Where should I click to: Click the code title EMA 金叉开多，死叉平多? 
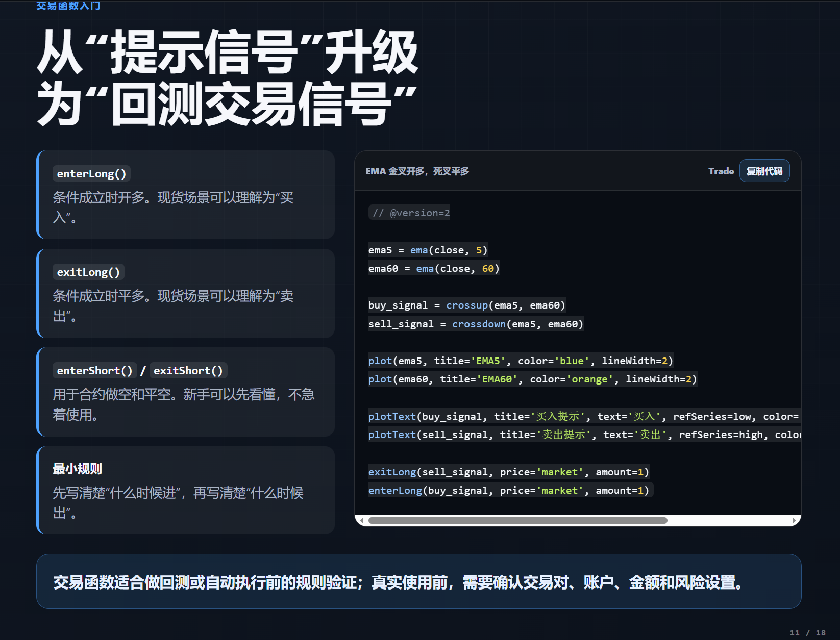point(417,171)
